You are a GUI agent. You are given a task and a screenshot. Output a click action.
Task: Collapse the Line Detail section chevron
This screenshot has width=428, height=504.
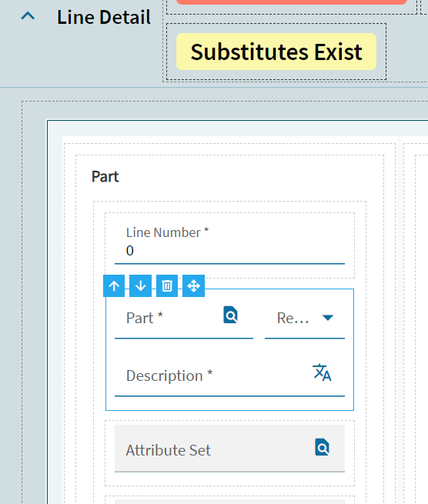pyautogui.click(x=28, y=15)
